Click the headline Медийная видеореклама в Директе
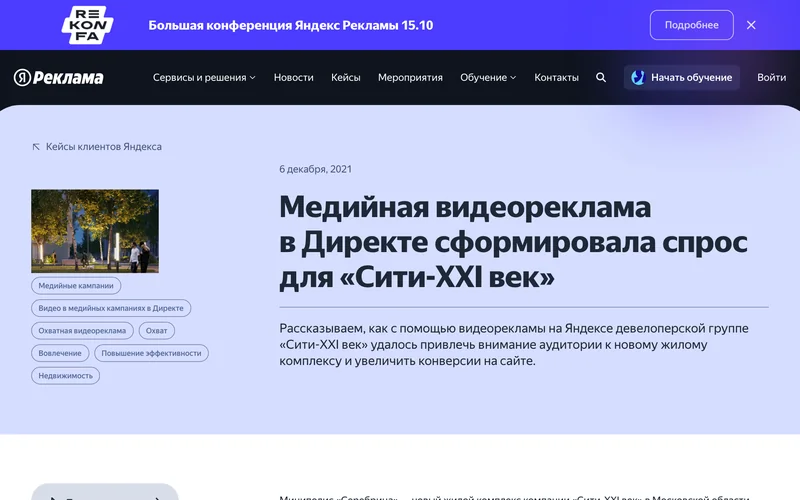Image resolution: width=800 pixels, height=500 pixels. click(x=513, y=242)
